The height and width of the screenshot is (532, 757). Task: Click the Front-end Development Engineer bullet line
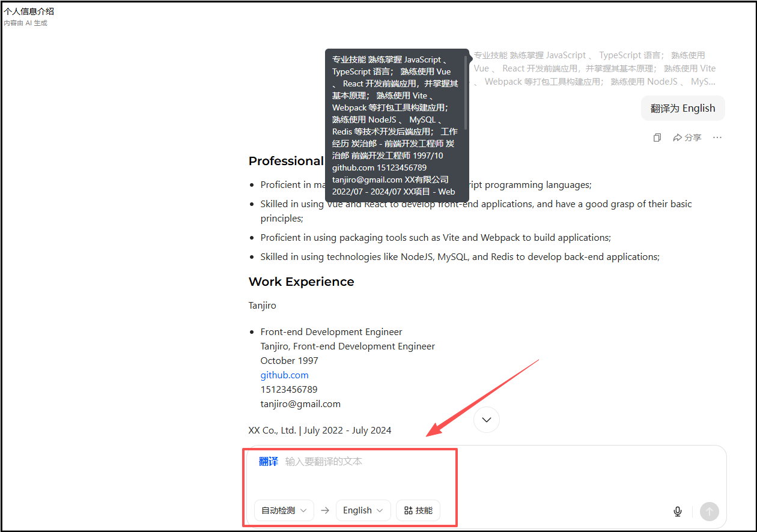point(331,331)
